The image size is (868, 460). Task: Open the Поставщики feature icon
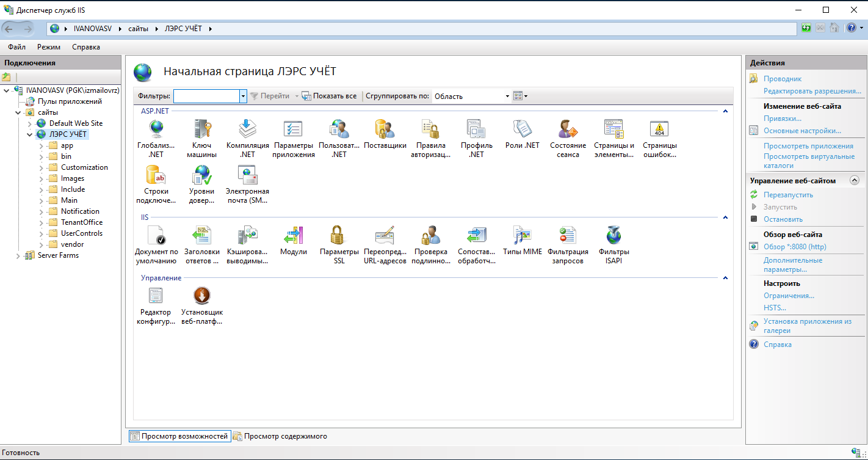tap(385, 129)
